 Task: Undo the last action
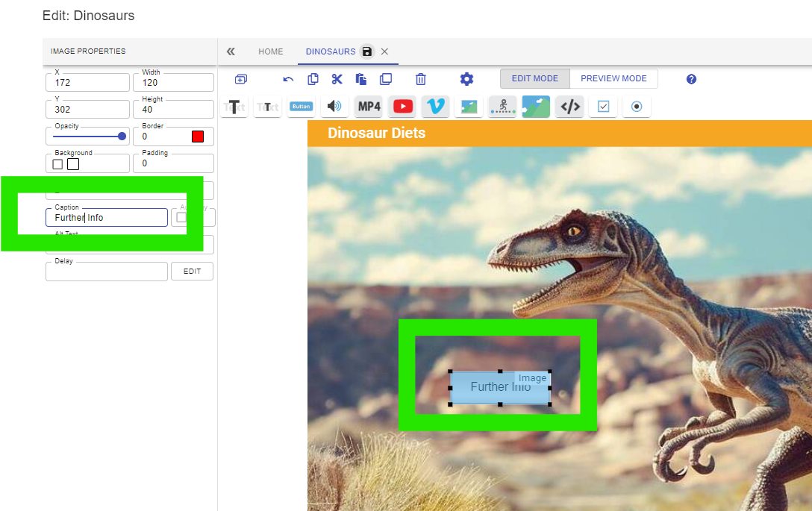coord(288,79)
